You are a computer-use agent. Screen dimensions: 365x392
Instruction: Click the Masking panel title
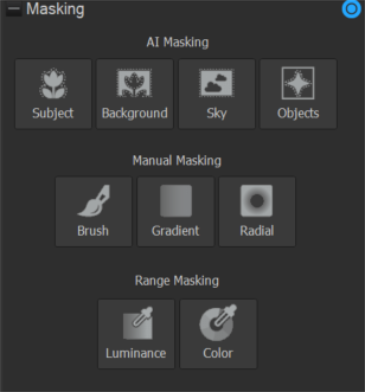pyautogui.click(x=55, y=9)
